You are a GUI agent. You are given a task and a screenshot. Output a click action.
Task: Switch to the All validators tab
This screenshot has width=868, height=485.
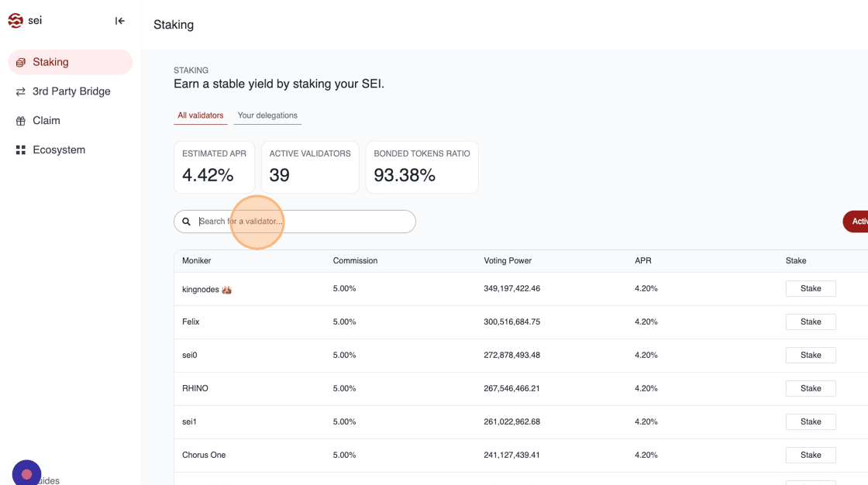pos(200,115)
